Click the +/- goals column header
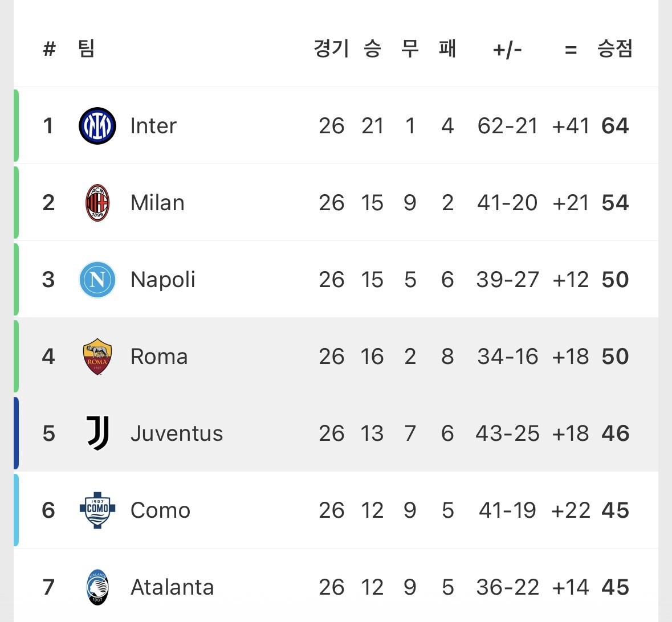The width and height of the screenshot is (672, 622). [507, 50]
